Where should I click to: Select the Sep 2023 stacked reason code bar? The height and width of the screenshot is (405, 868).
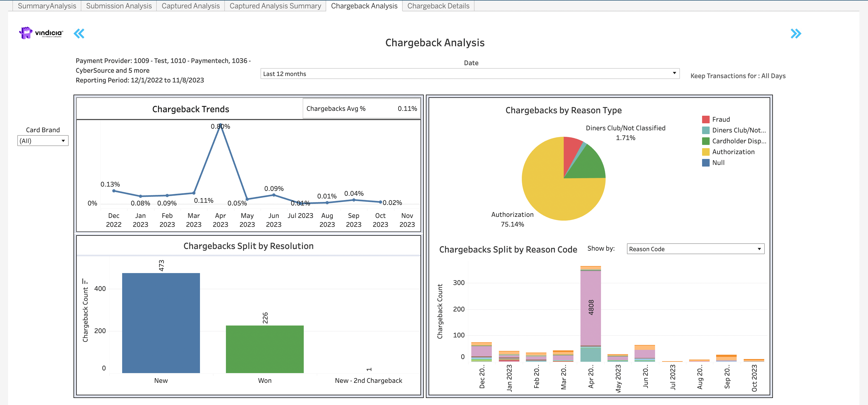[726, 358]
